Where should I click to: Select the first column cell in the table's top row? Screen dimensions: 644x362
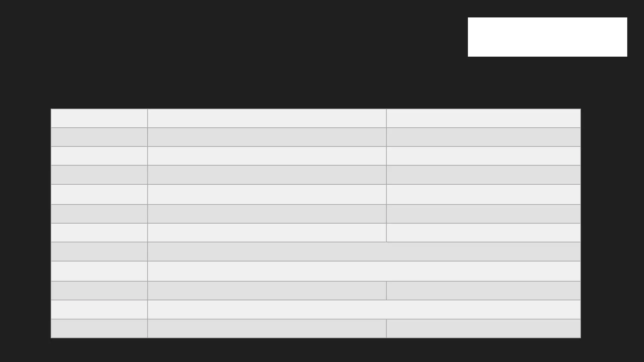click(99, 118)
